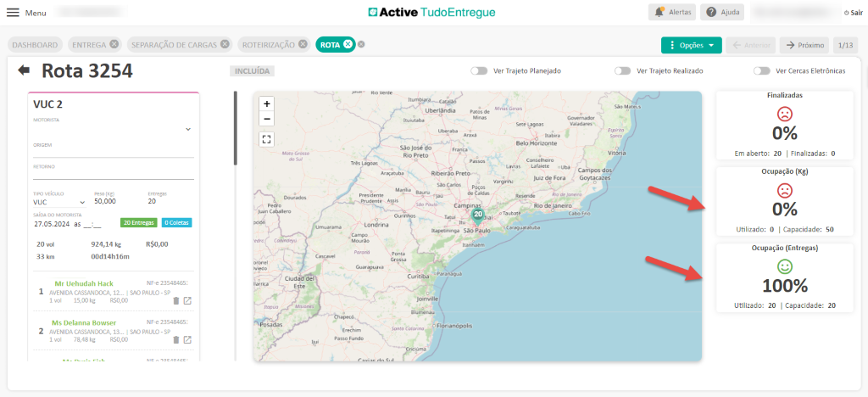Click the small gray close-all tabs icon
Screen dimensions: 868x397
pos(361,45)
